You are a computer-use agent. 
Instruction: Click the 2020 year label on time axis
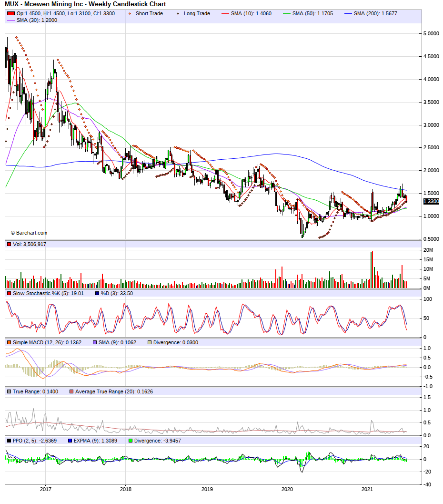[287, 489]
